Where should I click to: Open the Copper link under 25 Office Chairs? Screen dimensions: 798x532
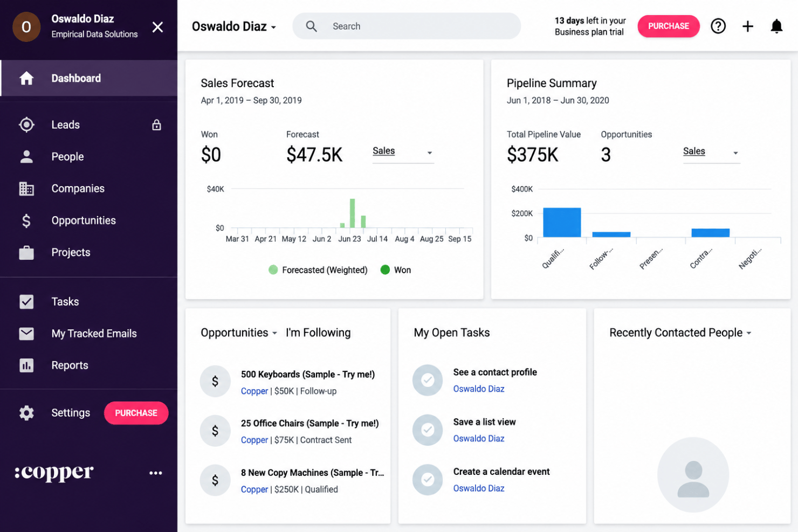click(x=254, y=440)
